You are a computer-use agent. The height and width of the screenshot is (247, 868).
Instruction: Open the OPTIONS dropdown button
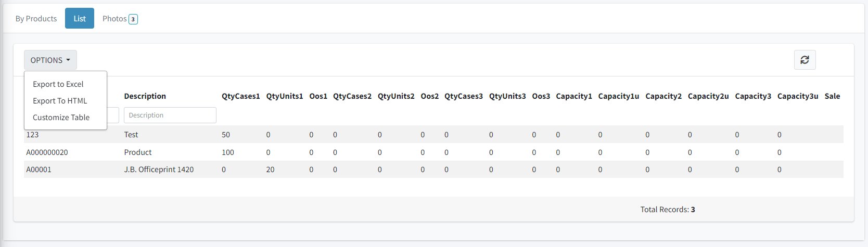(x=50, y=60)
